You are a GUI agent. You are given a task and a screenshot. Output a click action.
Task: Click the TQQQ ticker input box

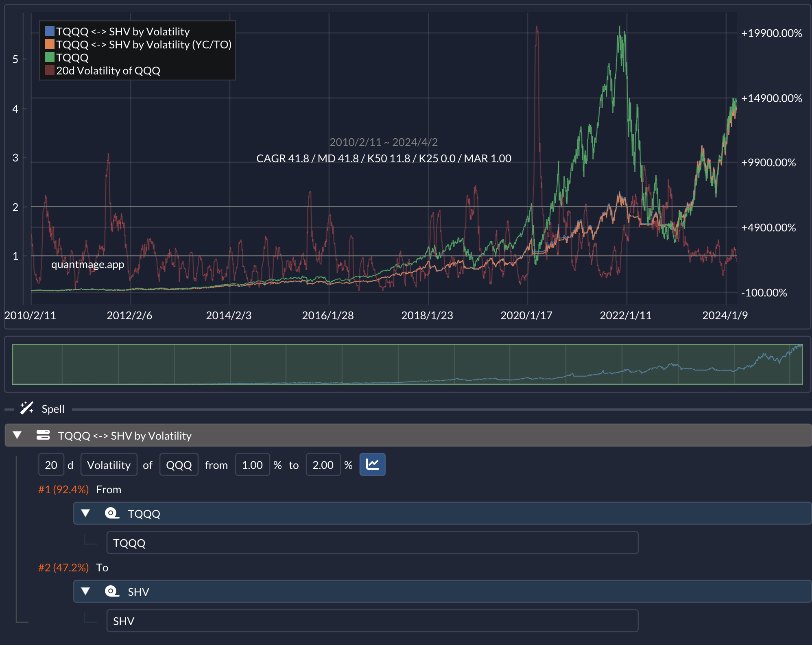(372, 543)
